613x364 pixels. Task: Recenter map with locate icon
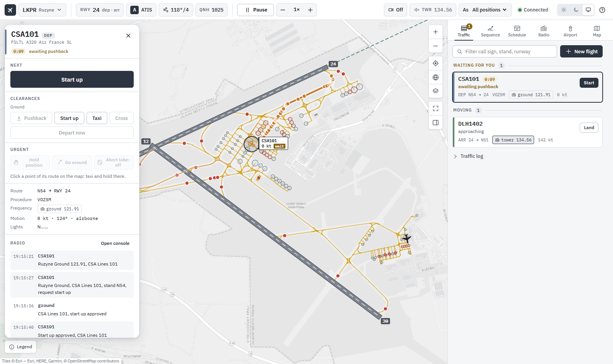pos(436,63)
